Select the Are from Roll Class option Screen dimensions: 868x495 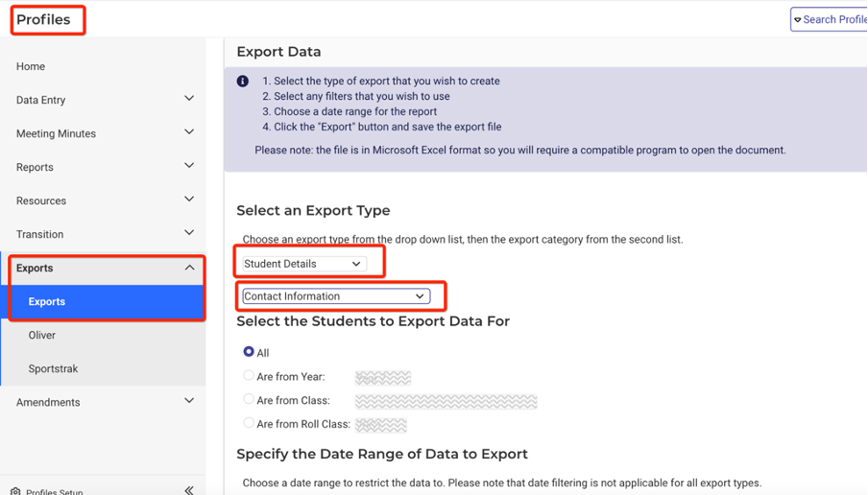tap(249, 423)
